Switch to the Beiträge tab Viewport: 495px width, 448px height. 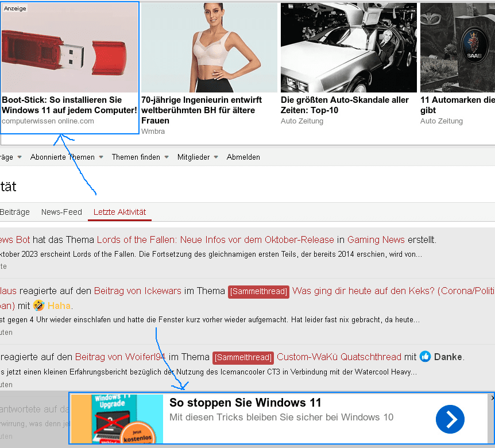(x=14, y=212)
